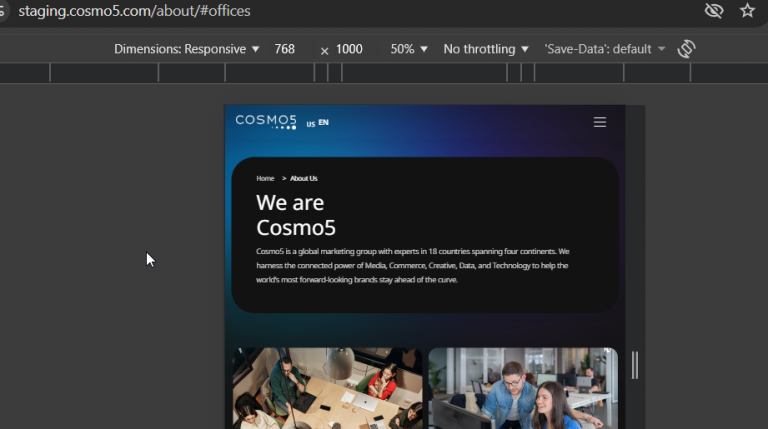Click the rotate device orientation icon
The height and width of the screenshot is (429, 768).
(686, 49)
